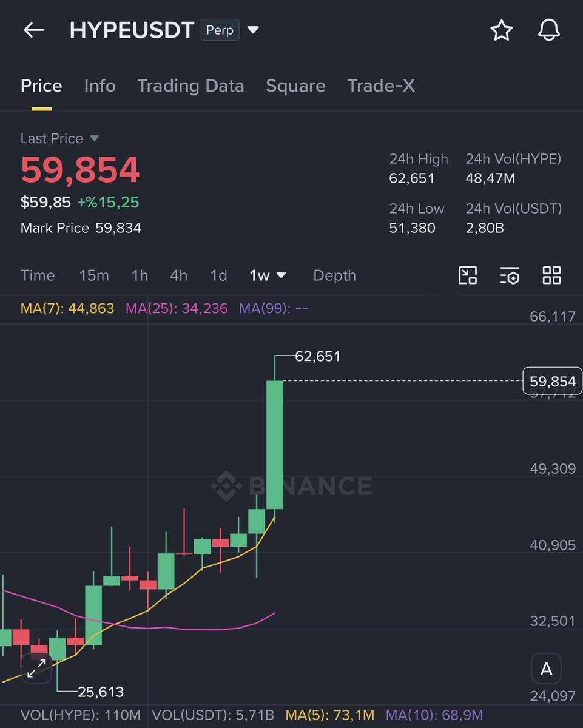Tap the current price tag 59,854 on axis

552,382
